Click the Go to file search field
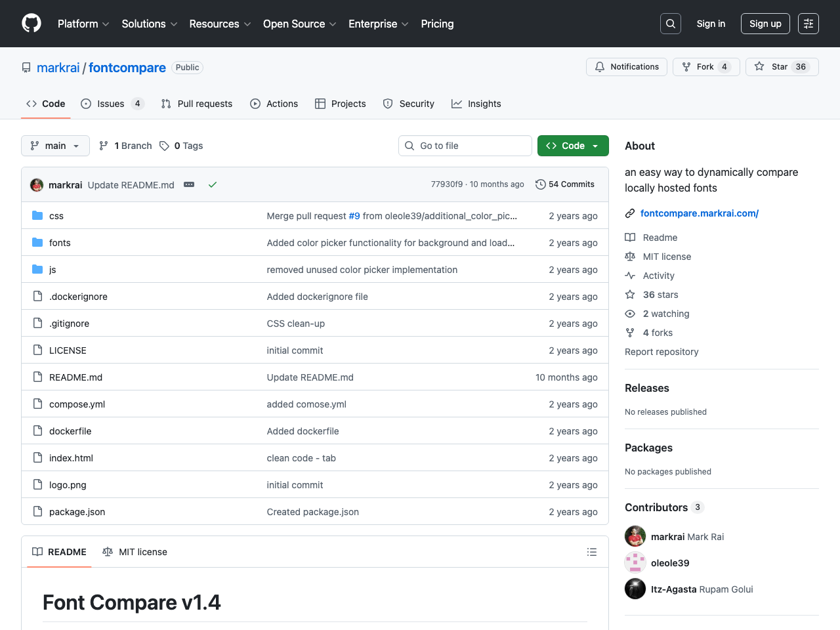 coord(465,146)
